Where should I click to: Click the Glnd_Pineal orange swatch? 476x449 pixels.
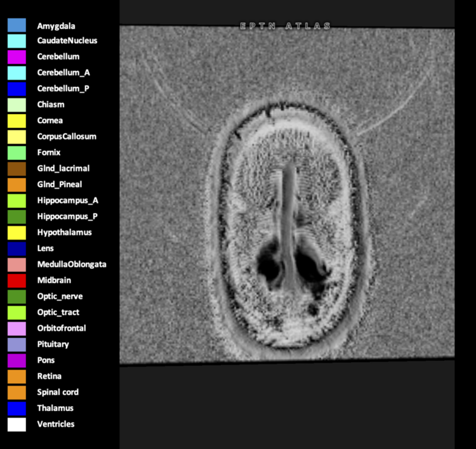coord(17,185)
